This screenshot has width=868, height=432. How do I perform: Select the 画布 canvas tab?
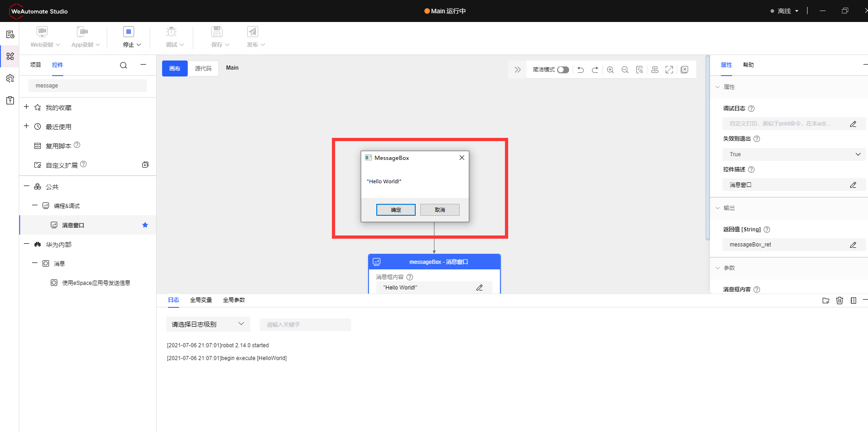[175, 69]
